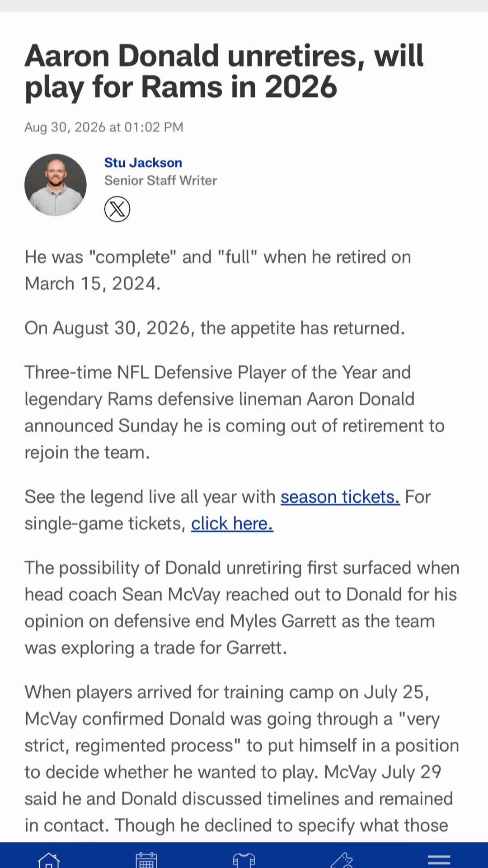Open the tickets icon in bottom bar

coord(342,859)
